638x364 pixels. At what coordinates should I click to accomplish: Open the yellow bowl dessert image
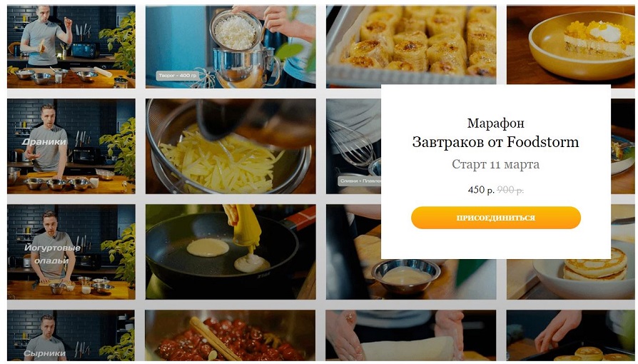click(x=571, y=45)
